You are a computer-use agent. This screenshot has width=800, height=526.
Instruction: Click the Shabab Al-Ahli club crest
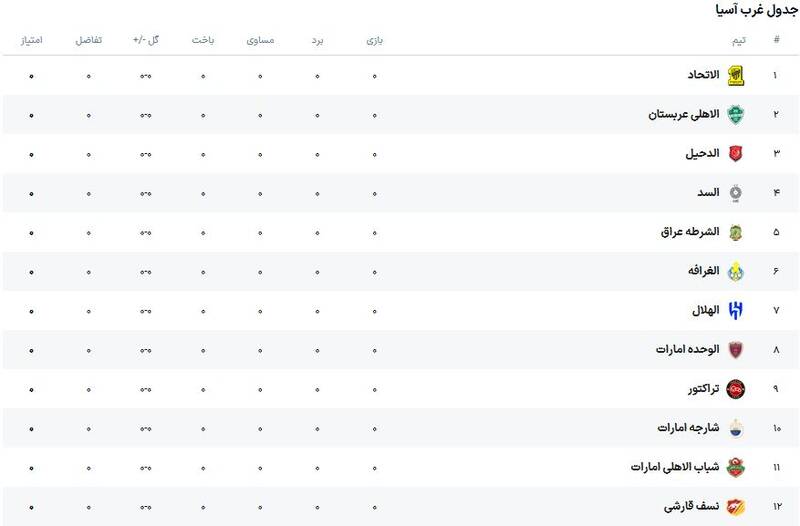click(x=735, y=467)
